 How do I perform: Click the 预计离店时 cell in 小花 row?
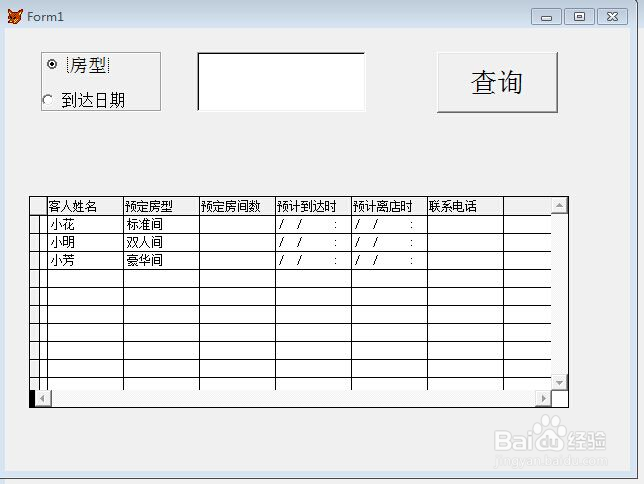[389, 224]
